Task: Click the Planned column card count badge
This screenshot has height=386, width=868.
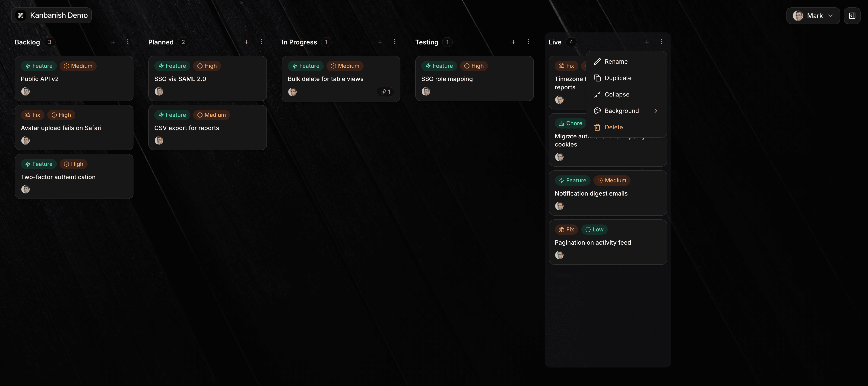Action: coord(183,42)
